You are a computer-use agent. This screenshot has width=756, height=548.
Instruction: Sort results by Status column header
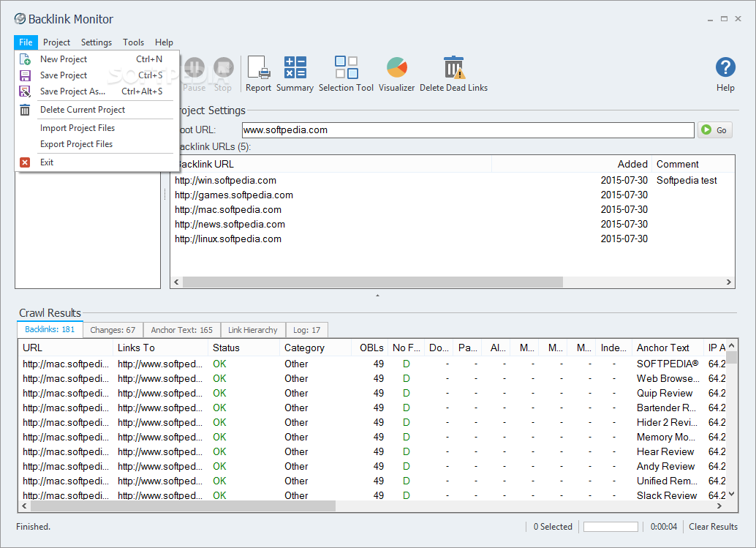click(x=226, y=348)
